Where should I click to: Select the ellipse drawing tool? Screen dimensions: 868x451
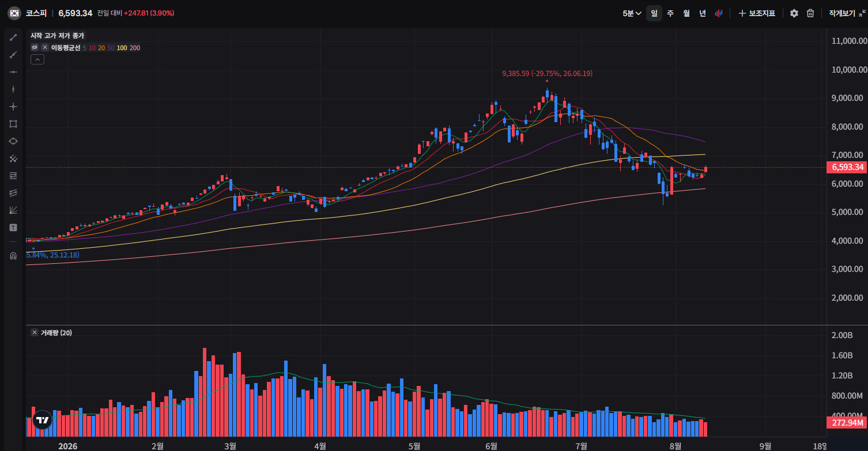click(x=13, y=141)
